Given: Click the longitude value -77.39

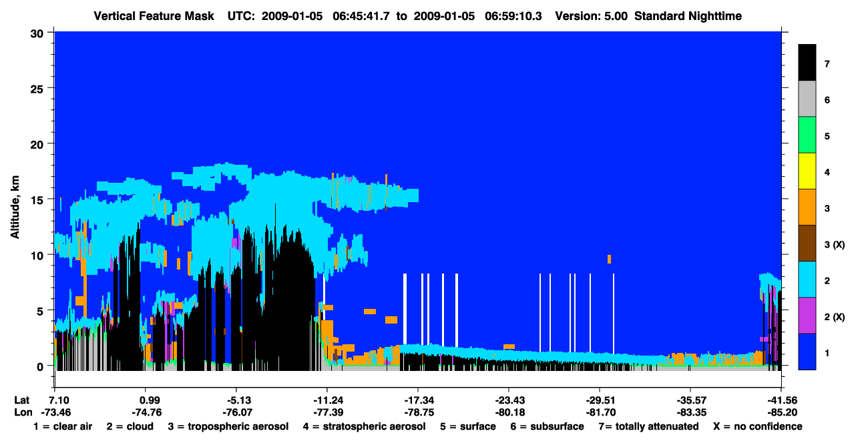Looking at the screenshot, I should (x=327, y=412).
